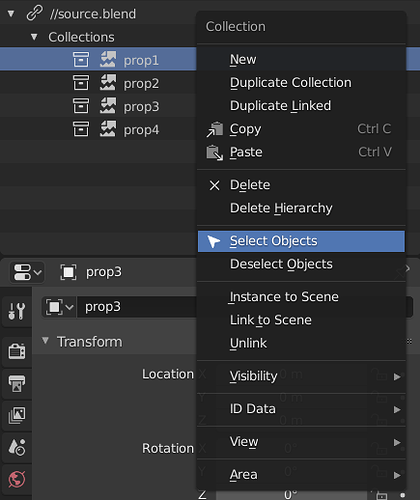
Task: Click the object icon beside prop3 header
Action: click(x=68, y=272)
